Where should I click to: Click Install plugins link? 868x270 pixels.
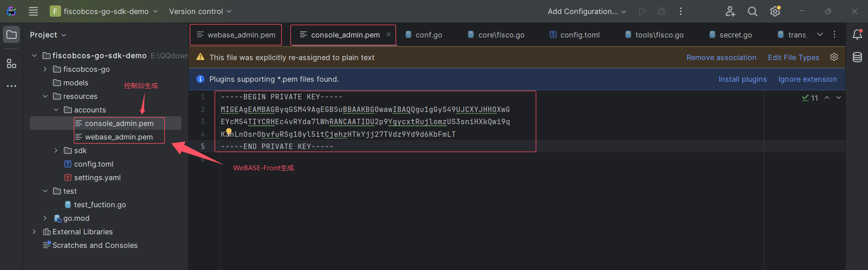[742, 79]
